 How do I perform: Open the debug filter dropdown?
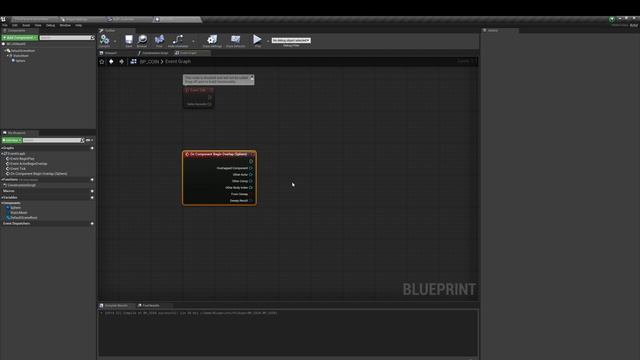[x=291, y=40]
